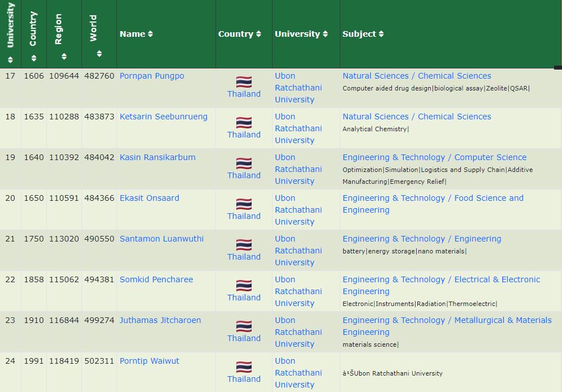Sort by University rank column arrows
The height and width of the screenshot is (392, 562).
pyautogui.click(x=10, y=59)
